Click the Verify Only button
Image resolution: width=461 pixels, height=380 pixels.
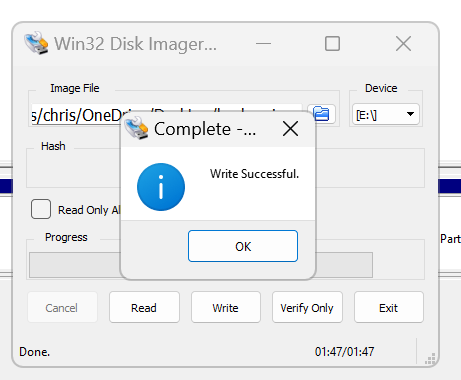(x=307, y=307)
